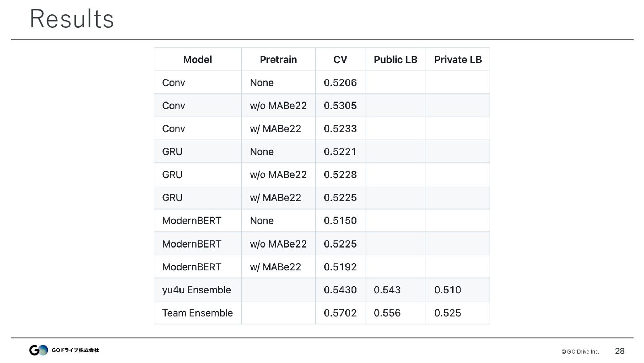Image resolution: width=644 pixels, height=363 pixels.
Task: Select the CV value 0.5150
Action: [x=340, y=221]
